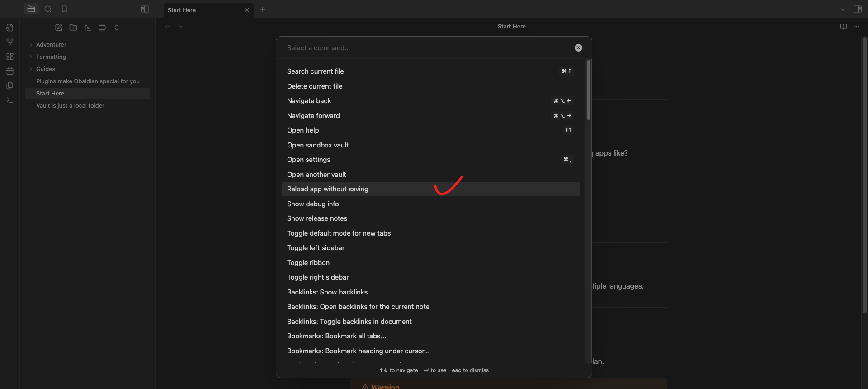The width and height of the screenshot is (868, 389).
Task: Choose Bookmarks: Bookmark all tabs...
Action: point(430,336)
